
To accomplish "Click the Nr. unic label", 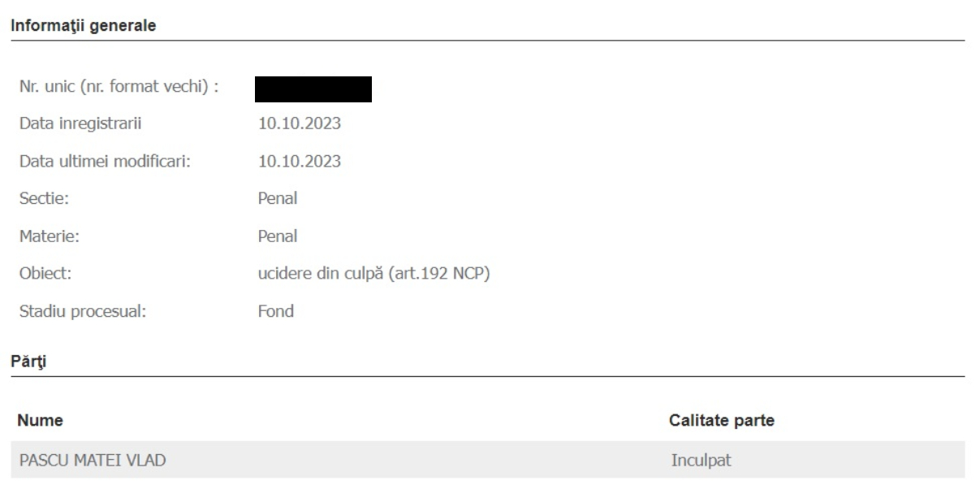I will tap(119, 88).
